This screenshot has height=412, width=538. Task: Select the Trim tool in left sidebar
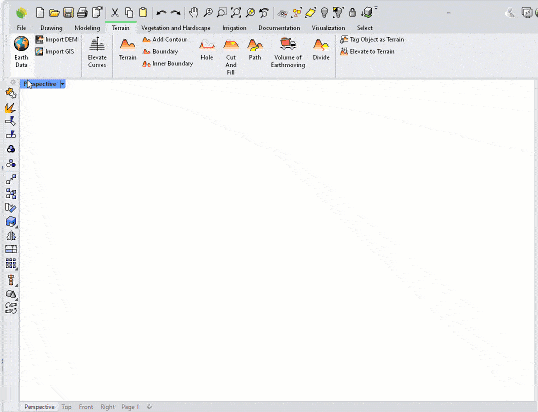11,121
